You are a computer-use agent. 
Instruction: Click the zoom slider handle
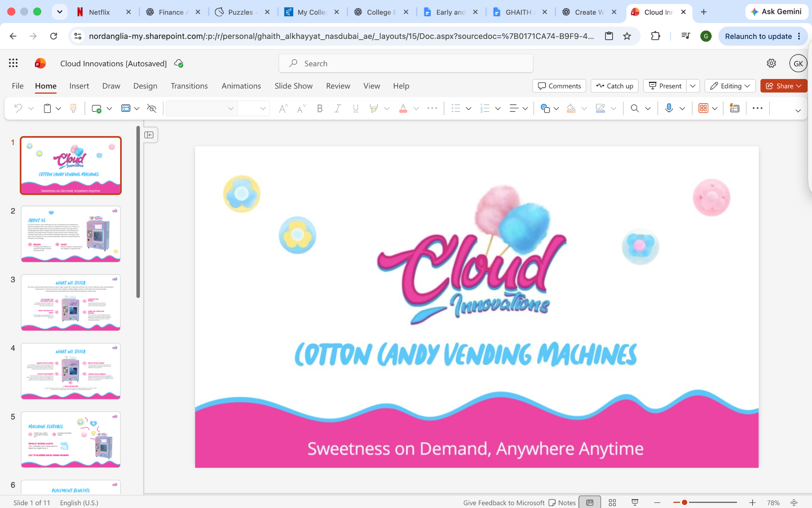(684, 502)
